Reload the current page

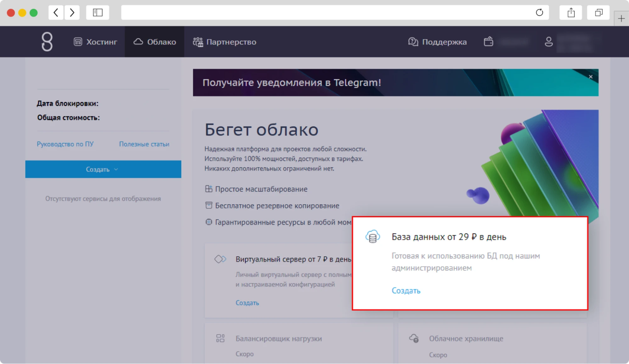pyautogui.click(x=539, y=13)
